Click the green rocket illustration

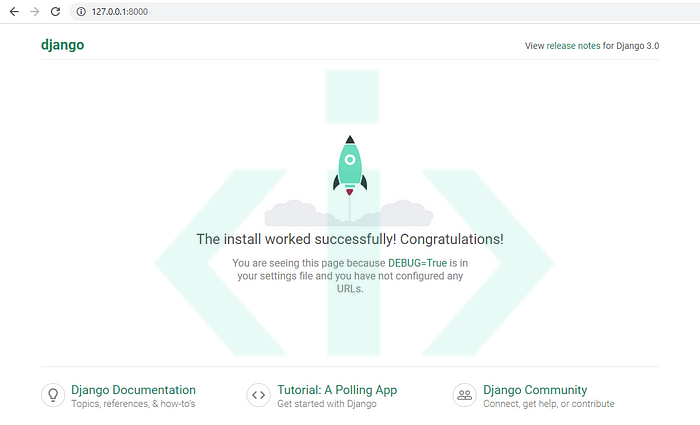pyautogui.click(x=349, y=165)
